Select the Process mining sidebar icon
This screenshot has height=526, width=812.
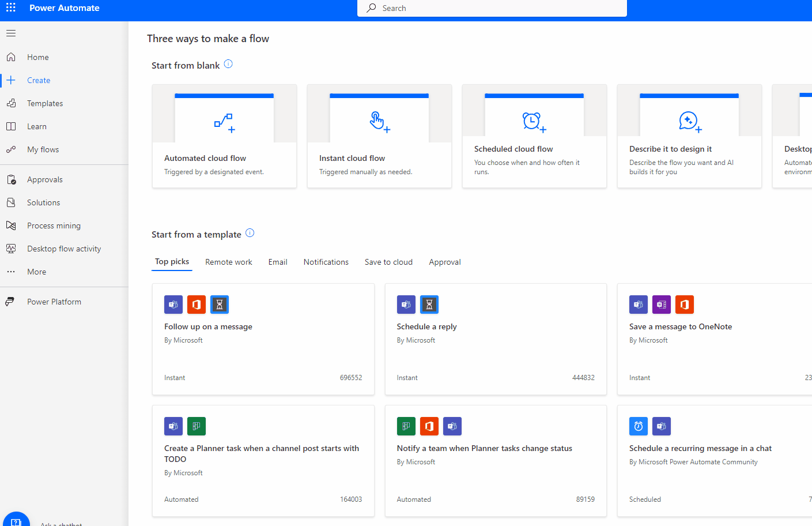(x=11, y=226)
